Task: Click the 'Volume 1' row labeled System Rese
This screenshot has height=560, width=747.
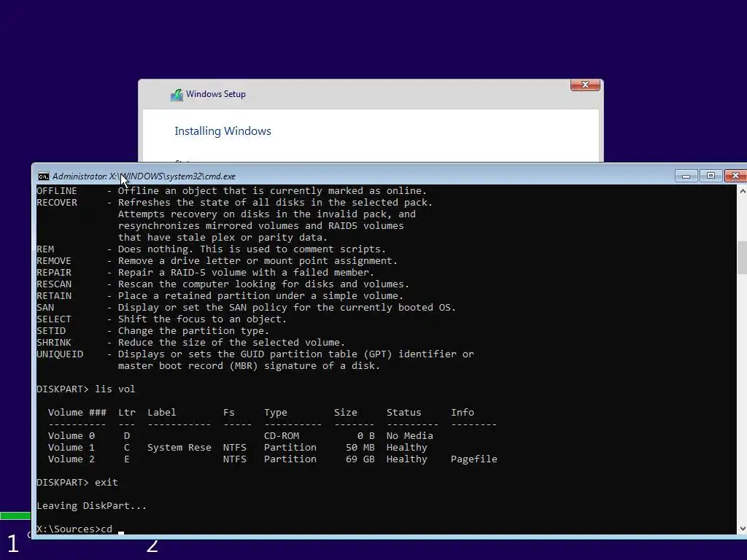Action: 238,448
